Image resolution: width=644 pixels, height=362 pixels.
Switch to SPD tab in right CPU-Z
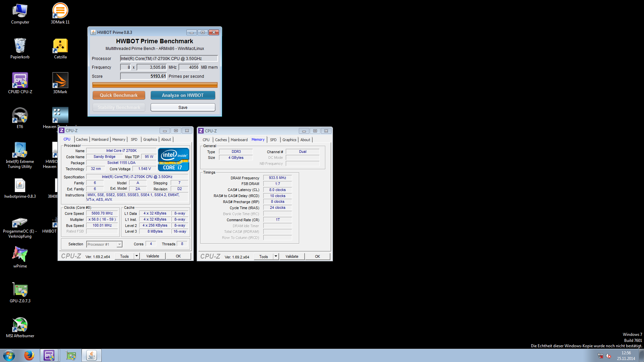273,140
